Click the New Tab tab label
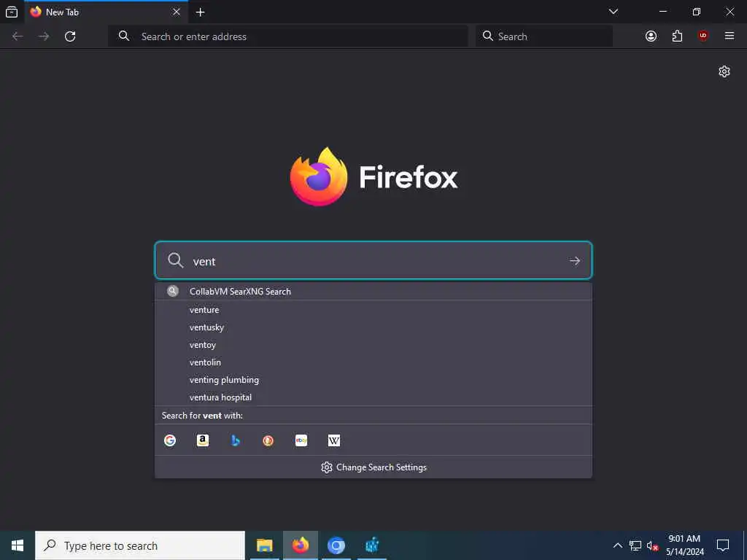Image resolution: width=747 pixels, height=560 pixels. pyautogui.click(x=63, y=12)
